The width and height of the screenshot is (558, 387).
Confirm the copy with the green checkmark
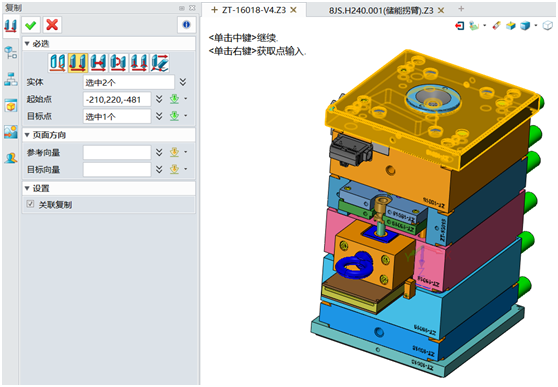tap(31, 25)
